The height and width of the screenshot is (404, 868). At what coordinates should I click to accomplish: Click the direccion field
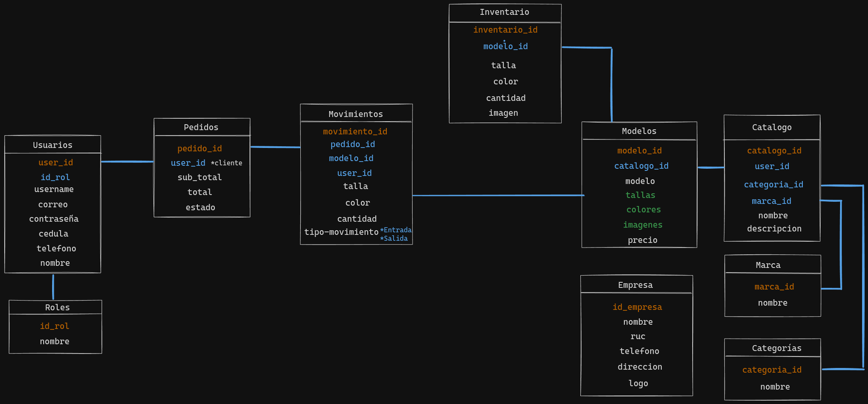[x=640, y=367]
